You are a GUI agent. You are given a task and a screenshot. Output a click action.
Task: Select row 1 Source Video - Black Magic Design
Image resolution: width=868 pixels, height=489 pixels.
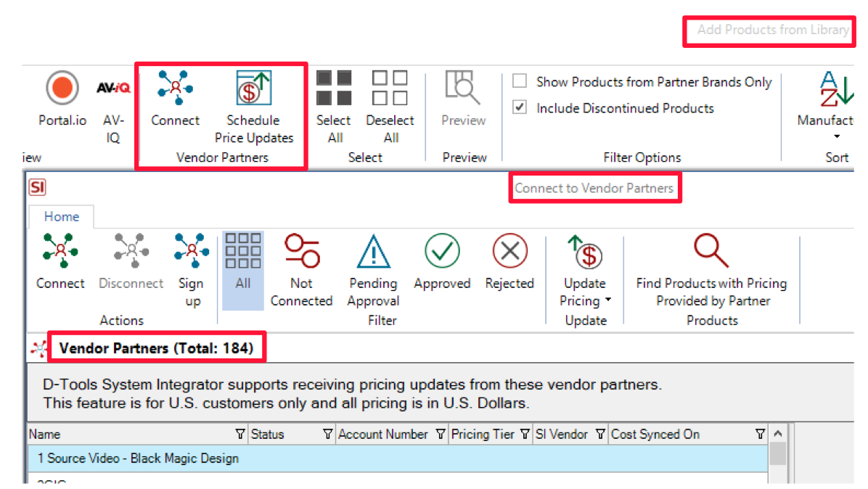(398, 459)
